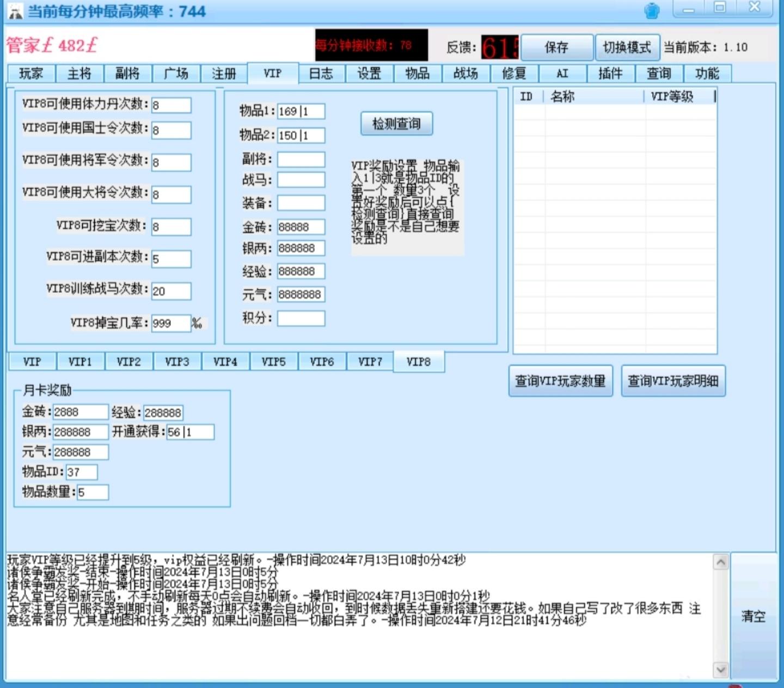Click the VIP8可挖宝次数 field
The image size is (784, 688).
[x=171, y=226]
